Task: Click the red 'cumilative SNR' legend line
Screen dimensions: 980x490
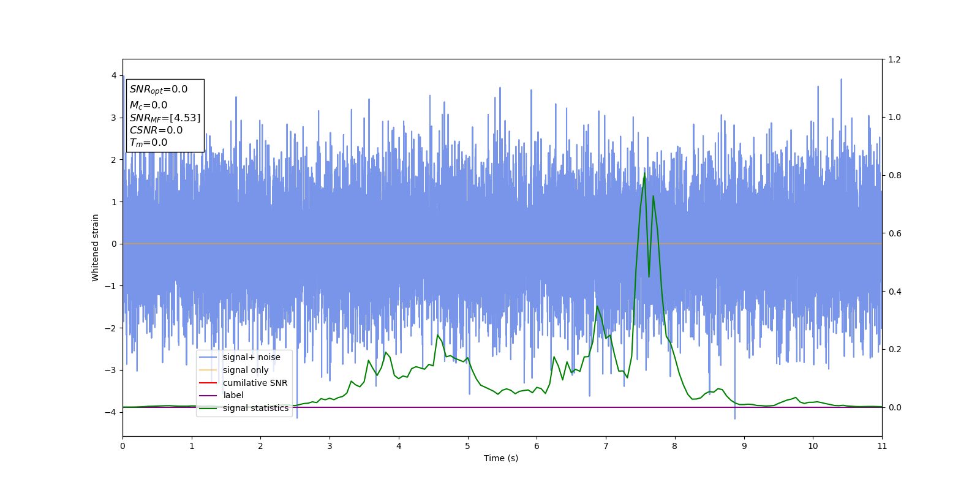Action: [208, 383]
